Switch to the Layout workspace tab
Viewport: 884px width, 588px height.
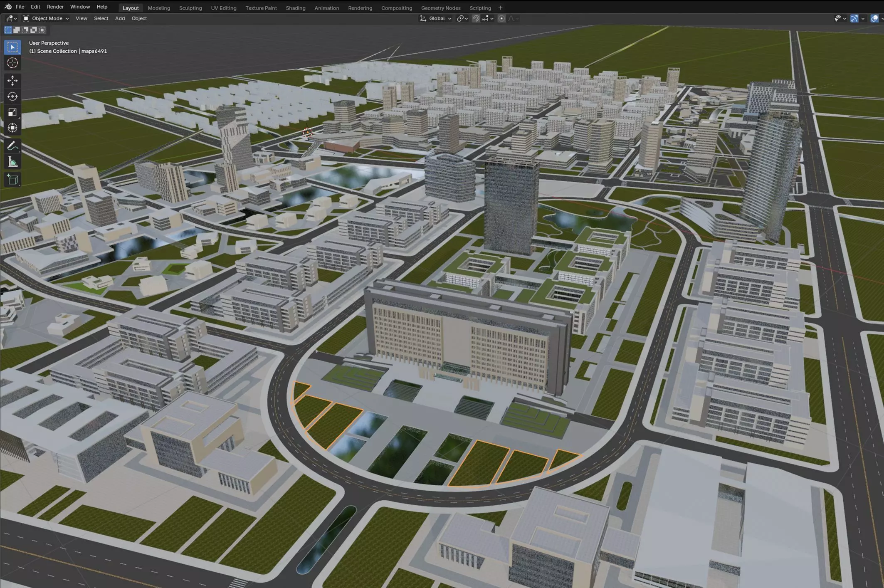pyautogui.click(x=131, y=8)
